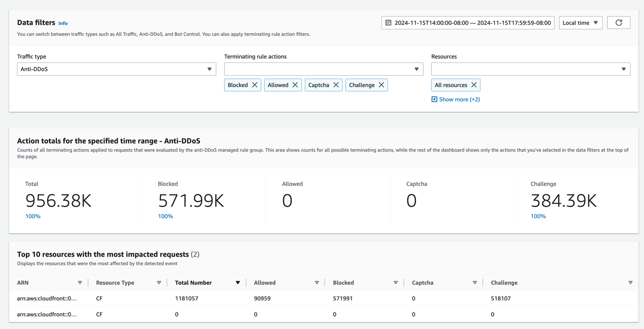Open the Resources dropdown
This screenshot has width=644, height=329.
tap(530, 69)
